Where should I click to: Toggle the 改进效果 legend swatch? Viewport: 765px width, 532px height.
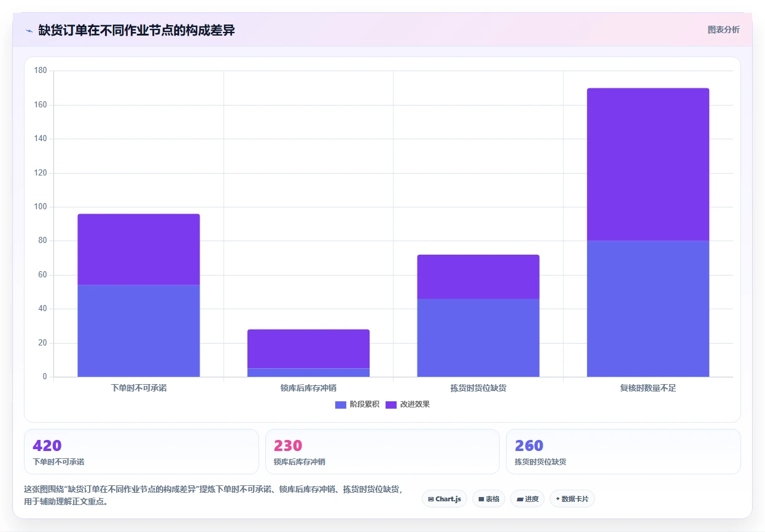391,404
